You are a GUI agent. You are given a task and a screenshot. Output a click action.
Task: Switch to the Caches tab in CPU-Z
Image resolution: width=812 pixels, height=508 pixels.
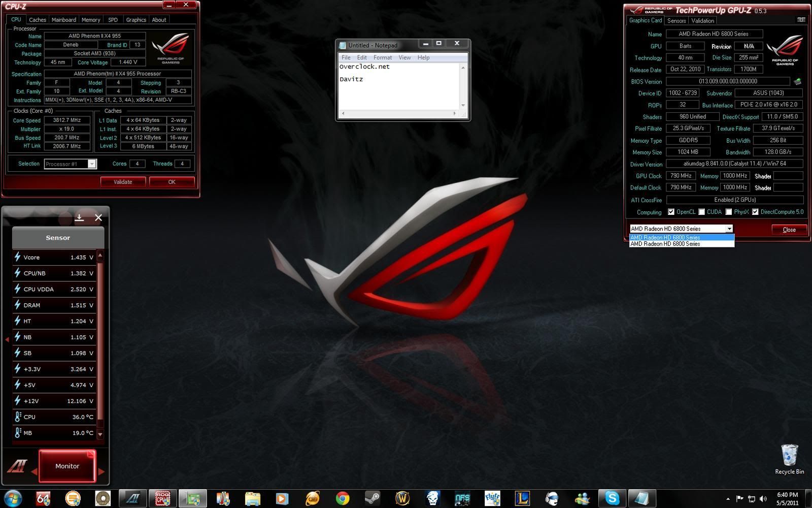pos(38,20)
